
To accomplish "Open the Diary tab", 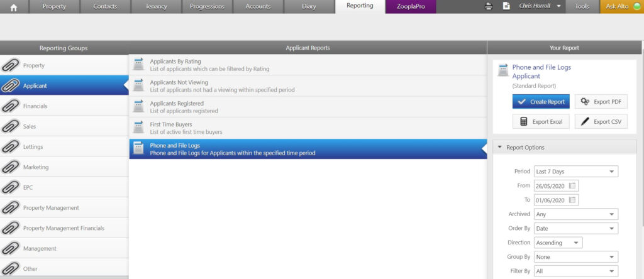I will [x=309, y=6].
